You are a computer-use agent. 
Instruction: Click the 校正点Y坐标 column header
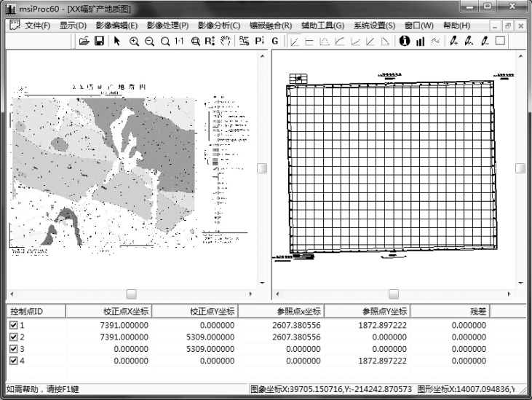pos(195,311)
